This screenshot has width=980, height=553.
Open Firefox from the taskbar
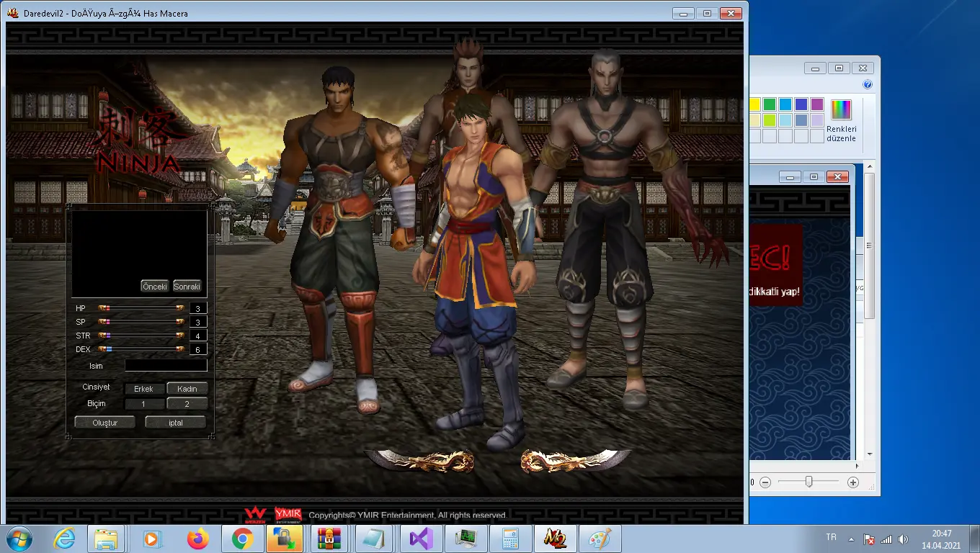click(x=197, y=539)
